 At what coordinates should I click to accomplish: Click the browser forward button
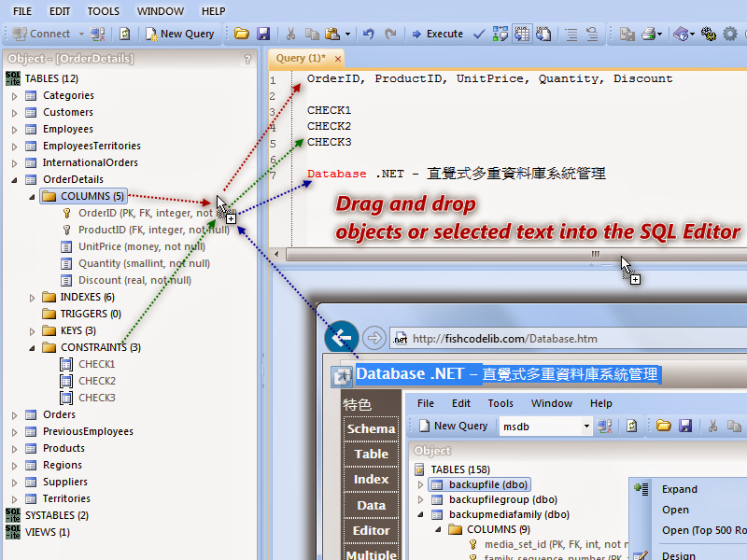[374, 338]
